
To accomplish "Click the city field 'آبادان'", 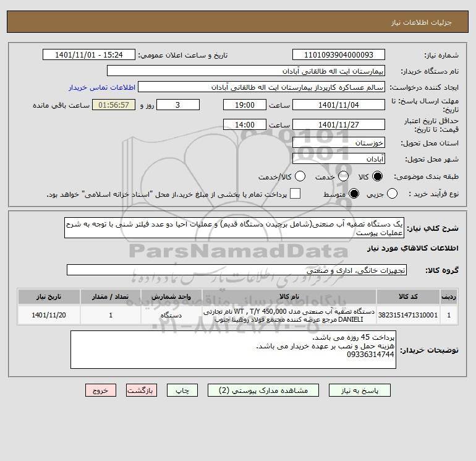I will (x=339, y=158).
